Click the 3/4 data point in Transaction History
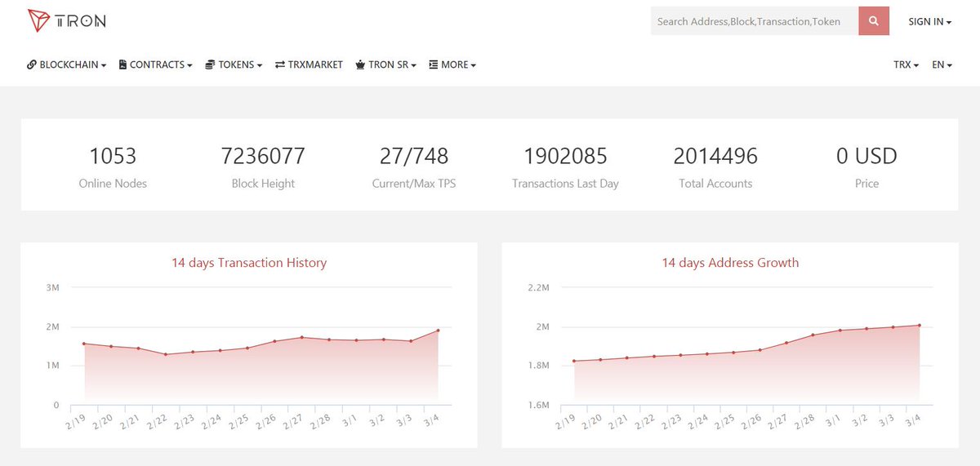This screenshot has width=980, height=466. (x=438, y=331)
